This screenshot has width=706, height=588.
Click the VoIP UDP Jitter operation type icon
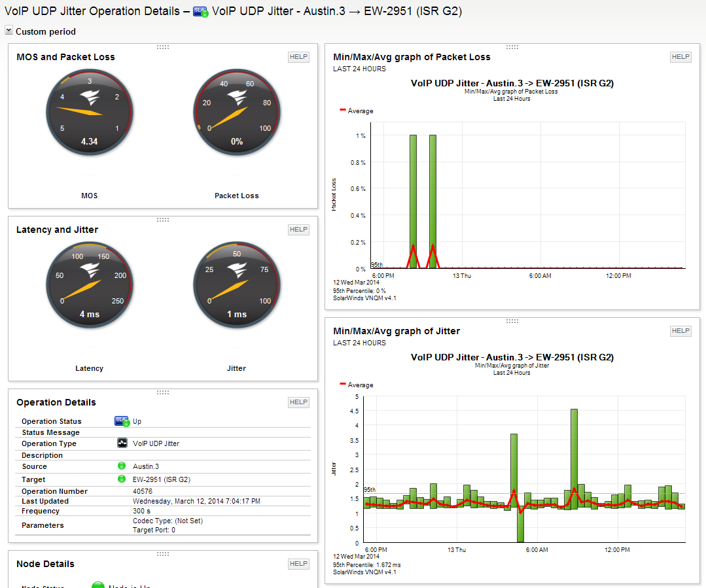122,443
